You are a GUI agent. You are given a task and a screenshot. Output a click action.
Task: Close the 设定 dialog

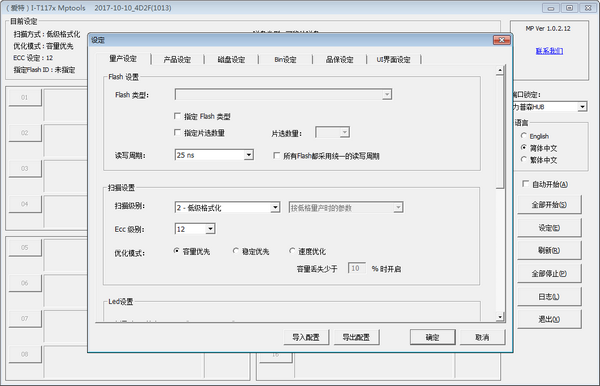tap(502, 40)
